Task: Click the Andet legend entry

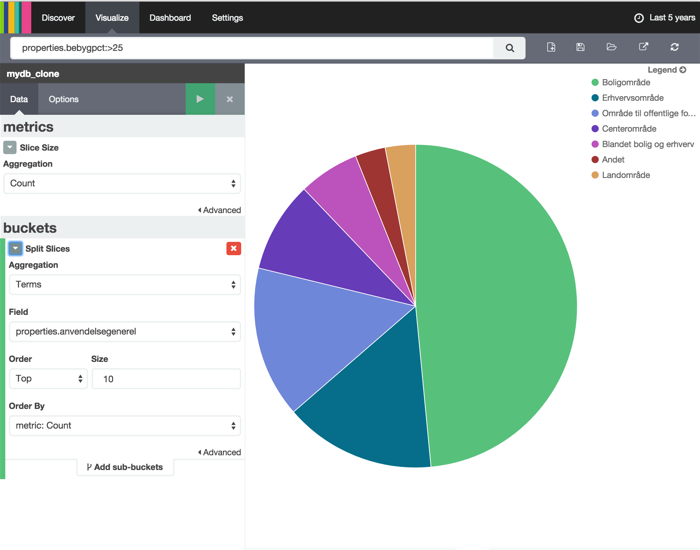Action: pos(608,160)
